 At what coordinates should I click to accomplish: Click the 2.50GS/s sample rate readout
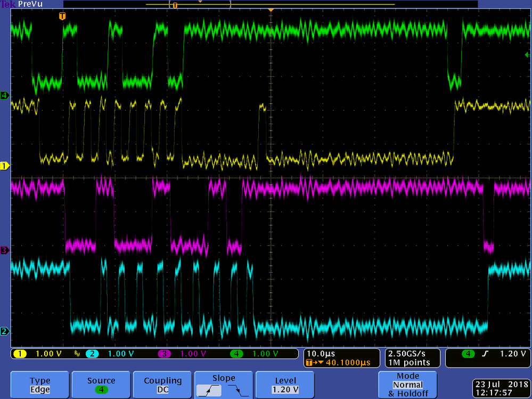(x=406, y=354)
